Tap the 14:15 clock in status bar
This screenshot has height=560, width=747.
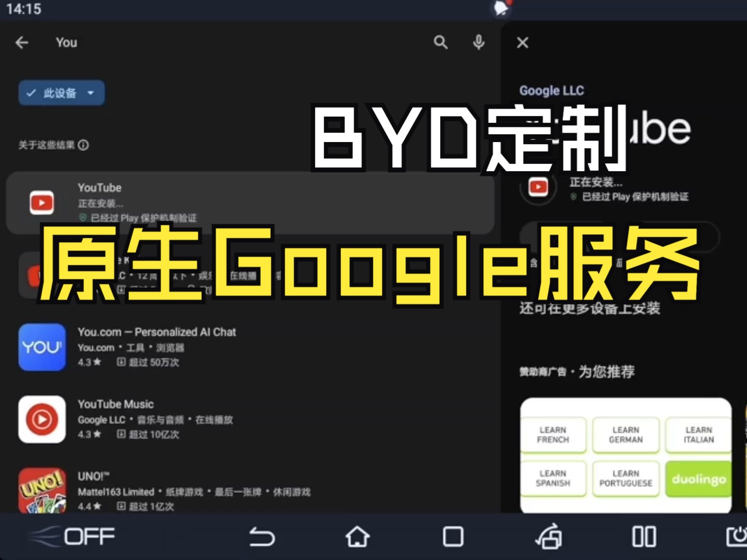[x=24, y=9]
